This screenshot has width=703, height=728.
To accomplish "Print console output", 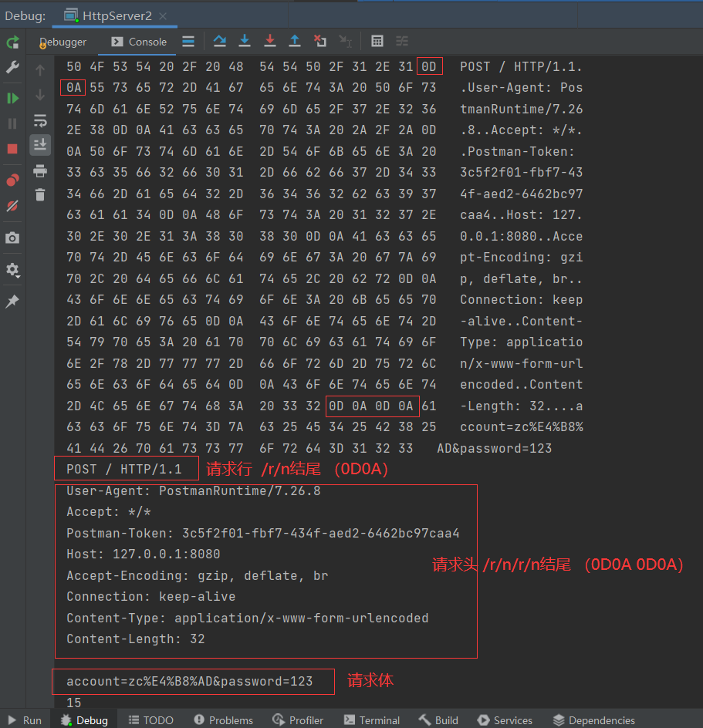I will click(x=40, y=171).
